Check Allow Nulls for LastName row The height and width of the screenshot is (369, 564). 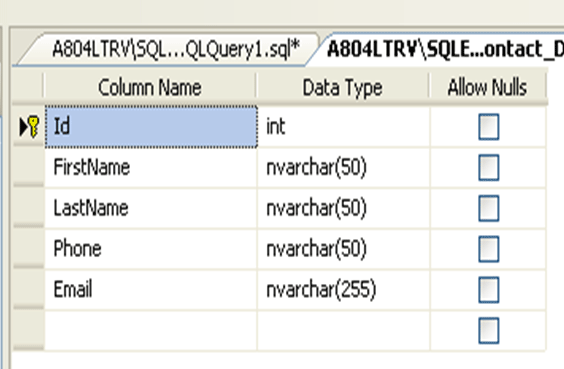point(488,208)
